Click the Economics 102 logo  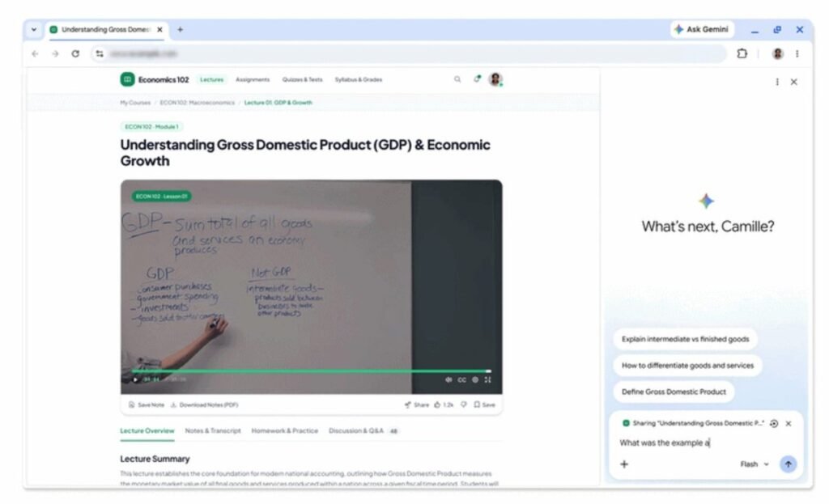(155, 80)
